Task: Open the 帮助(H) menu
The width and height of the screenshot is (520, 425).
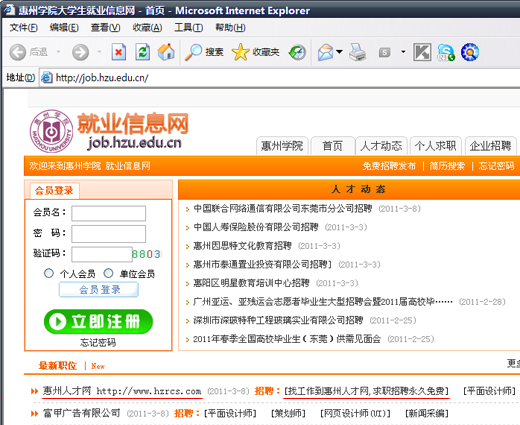Action: [230, 27]
